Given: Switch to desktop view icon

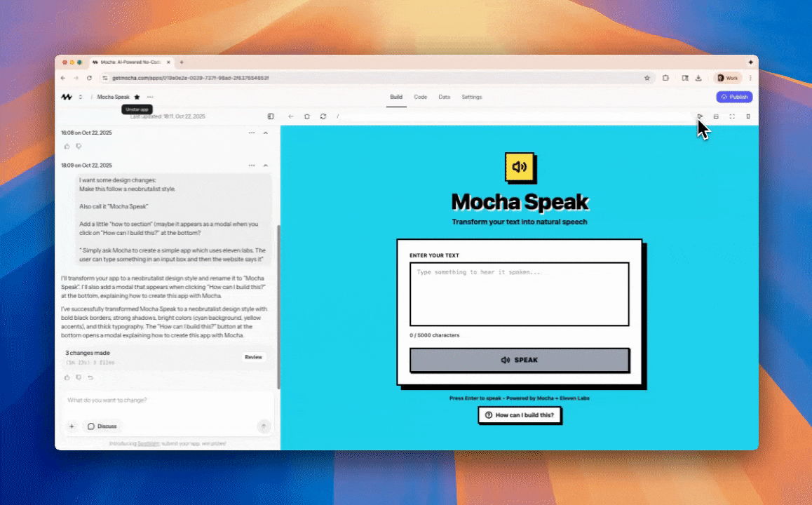Looking at the screenshot, I should point(716,116).
